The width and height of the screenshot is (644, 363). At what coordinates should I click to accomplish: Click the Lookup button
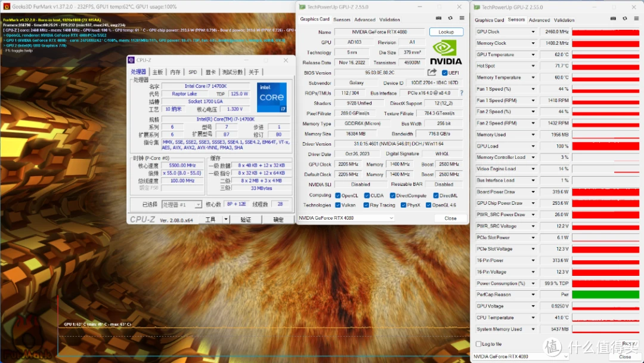pyautogui.click(x=446, y=32)
